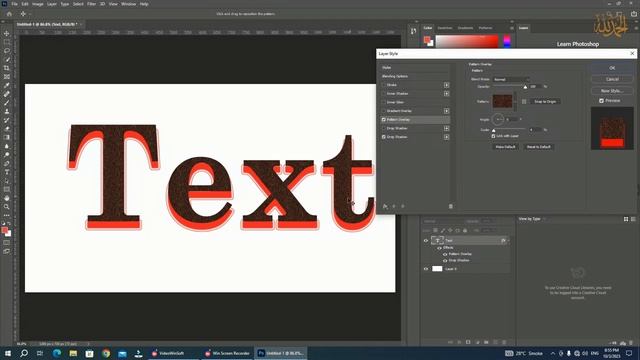Screen dimensions: 640x360
Task: Open the Image menu
Action: point(38,4)
